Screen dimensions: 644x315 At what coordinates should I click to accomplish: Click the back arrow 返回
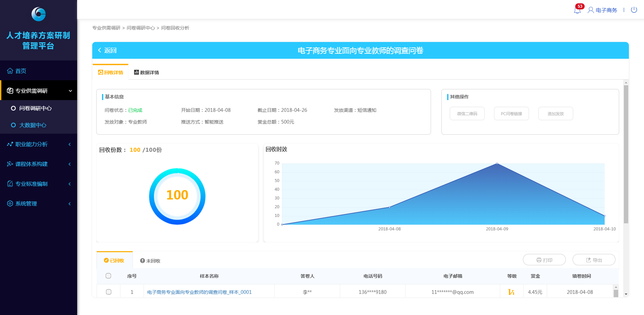tap(107, 50)
